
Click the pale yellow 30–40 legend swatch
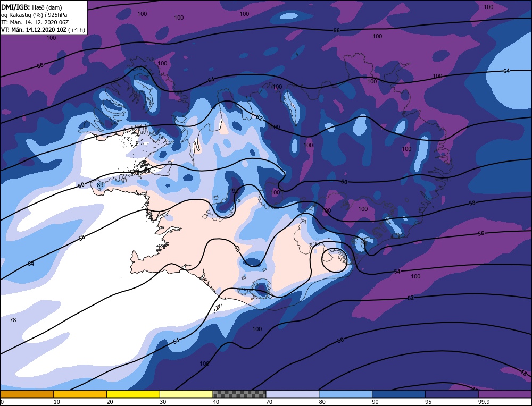click(186, 394)
